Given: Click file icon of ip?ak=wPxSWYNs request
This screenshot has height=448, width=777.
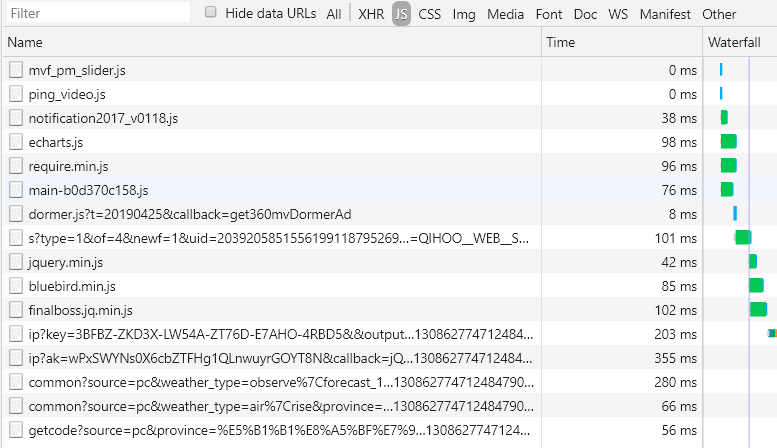Looking at the screenshot, I should pos(16,358).
